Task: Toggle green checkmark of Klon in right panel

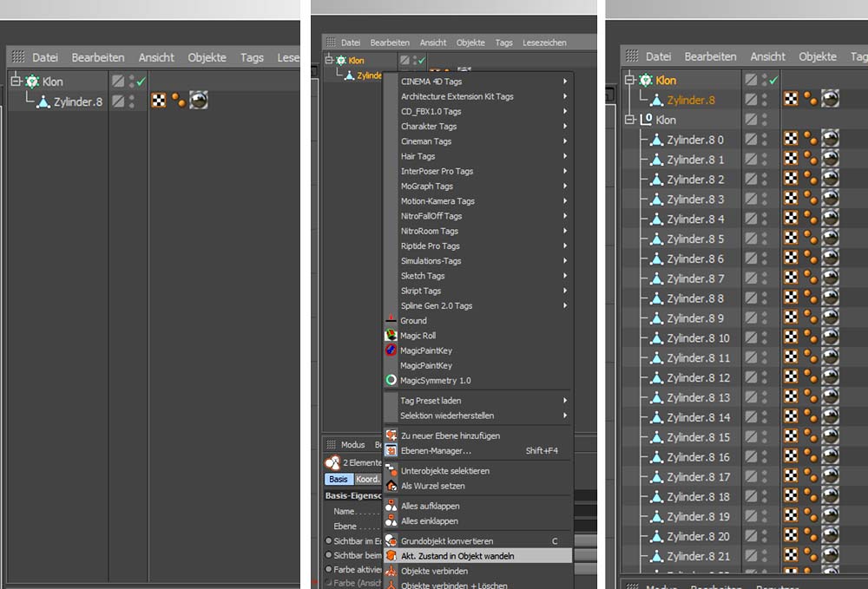Action: coord(774,81)
